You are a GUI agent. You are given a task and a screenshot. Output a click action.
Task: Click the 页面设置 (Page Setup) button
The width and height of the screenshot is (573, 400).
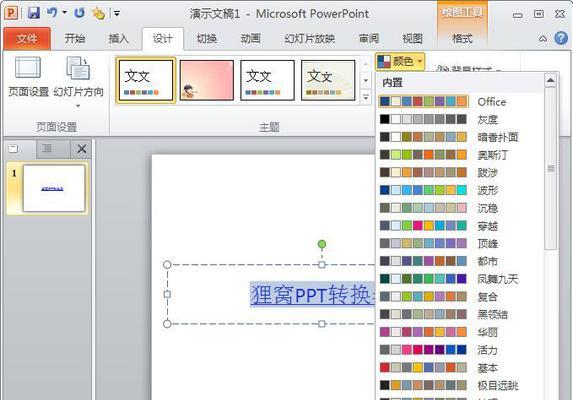(x=28, y=77)
